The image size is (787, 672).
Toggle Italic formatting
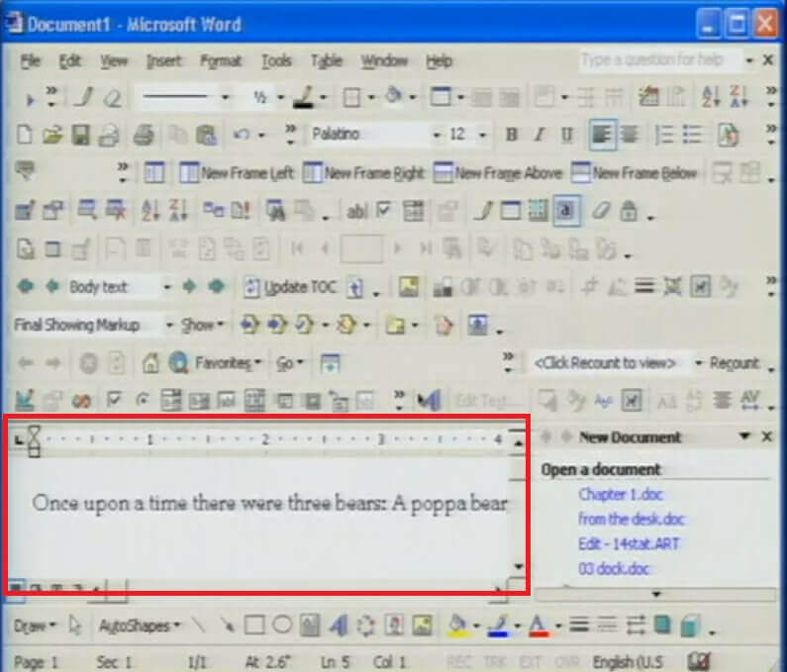[x=540, y=135]
